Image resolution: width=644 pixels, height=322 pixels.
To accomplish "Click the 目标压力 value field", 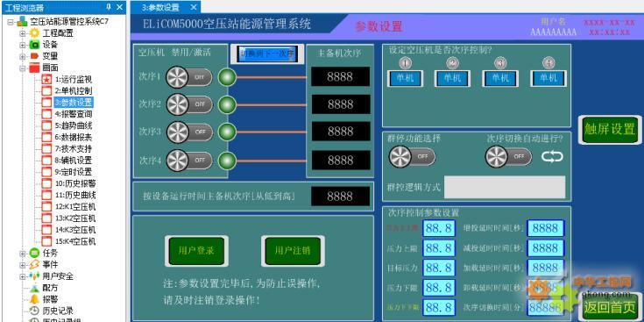I will [x=439, y=268].
